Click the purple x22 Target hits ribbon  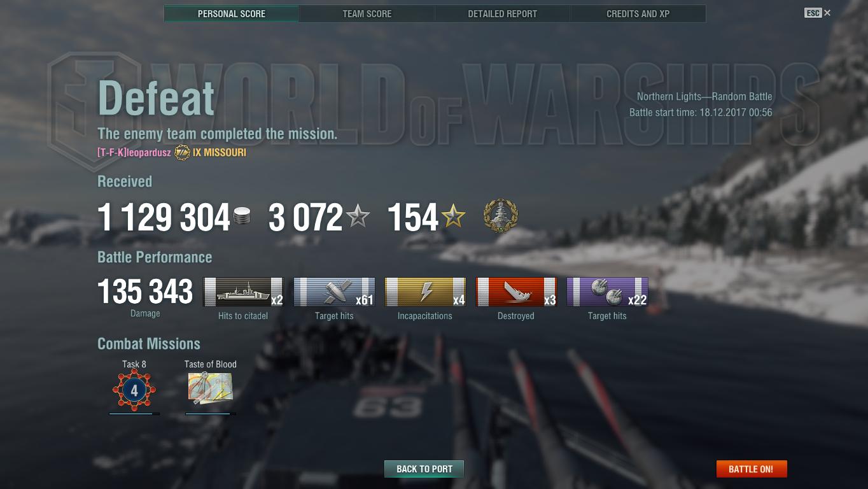[x=607, y=292]
